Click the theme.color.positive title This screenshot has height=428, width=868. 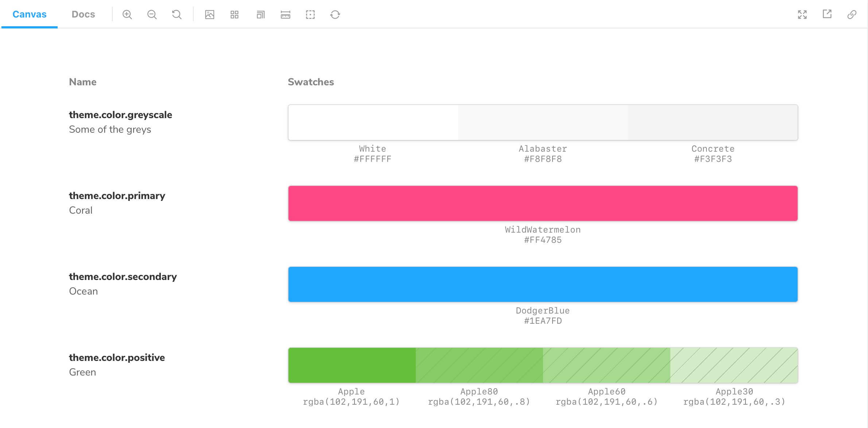(x=117, y=358)
